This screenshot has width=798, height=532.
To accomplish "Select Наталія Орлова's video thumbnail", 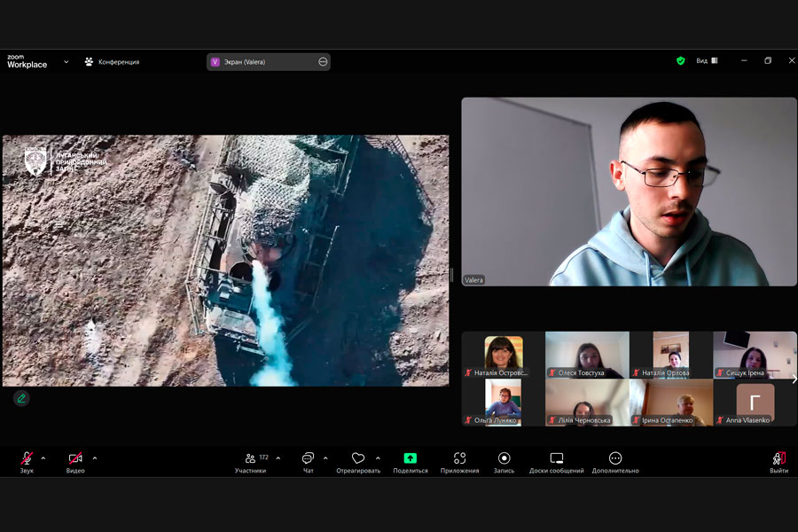I will pyautogui.click(x=671, y=355).
